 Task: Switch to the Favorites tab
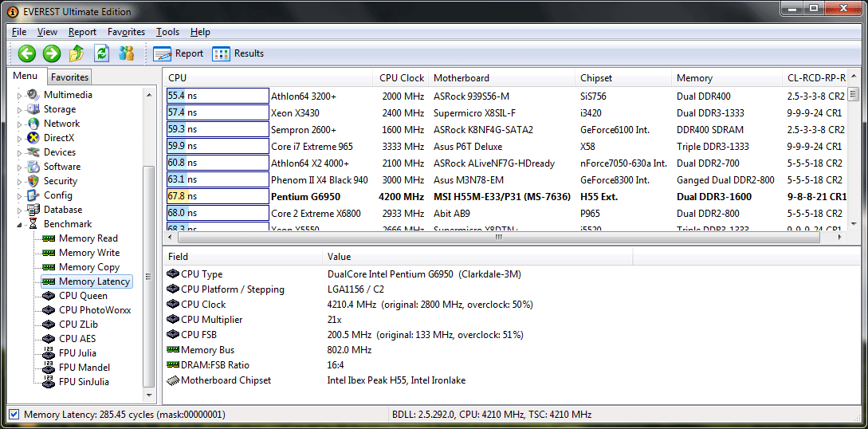click(x=70, y=77)
